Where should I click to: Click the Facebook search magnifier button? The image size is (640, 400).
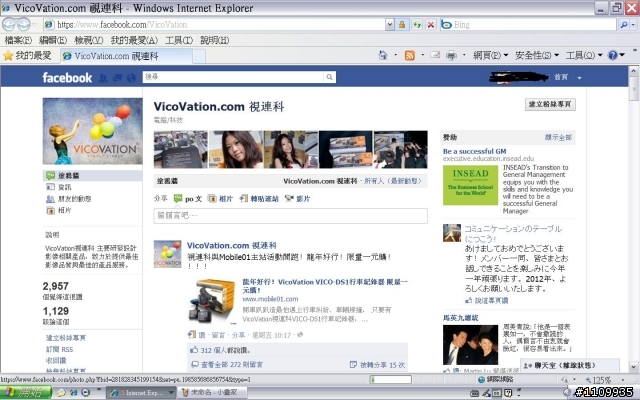[329, 77]
